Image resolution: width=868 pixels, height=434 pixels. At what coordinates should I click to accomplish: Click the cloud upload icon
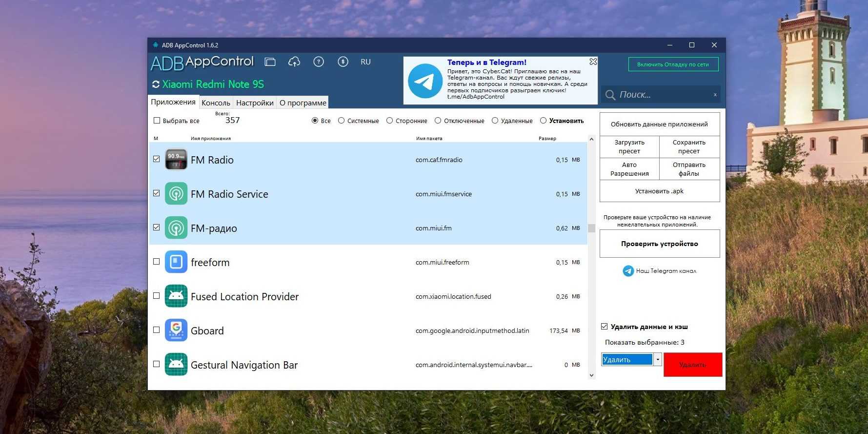294,62
